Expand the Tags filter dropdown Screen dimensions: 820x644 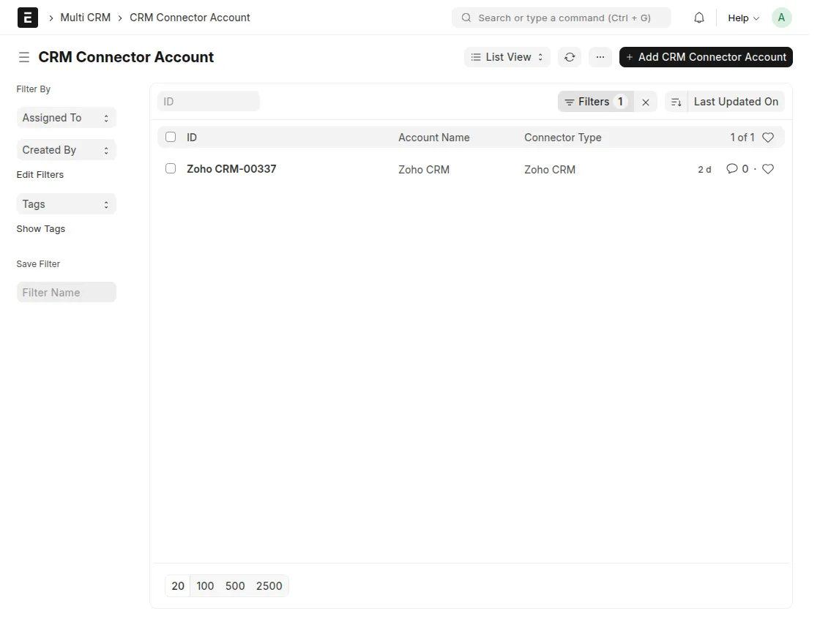(x=66, y=203)
